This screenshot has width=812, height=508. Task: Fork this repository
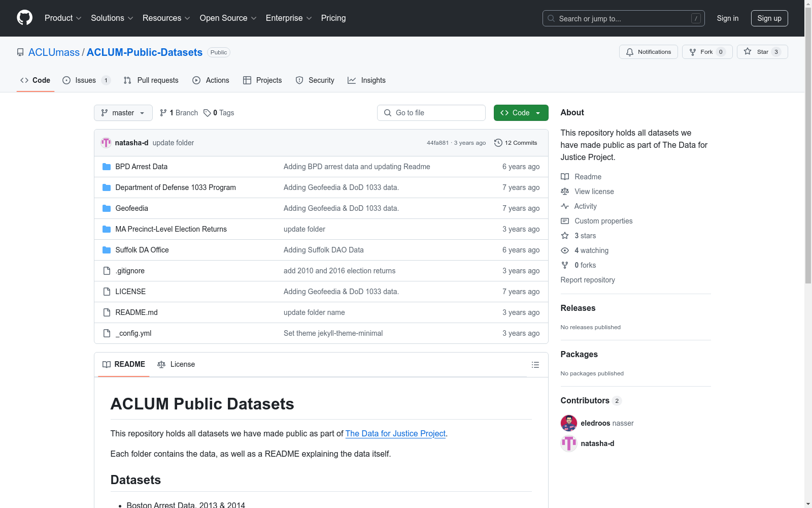(707, 52)
